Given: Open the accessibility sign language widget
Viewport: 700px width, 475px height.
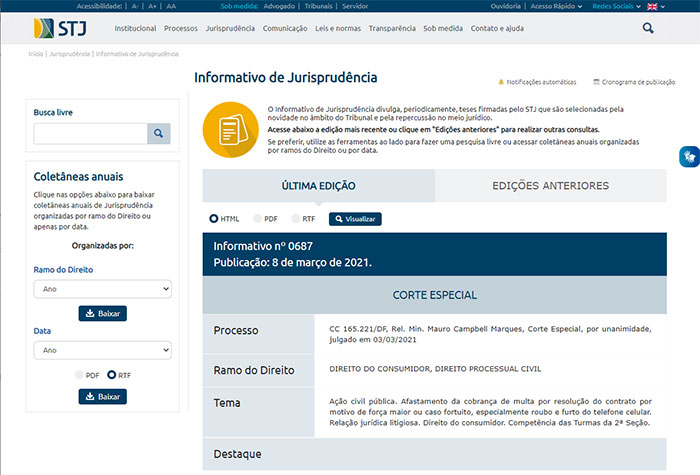Looking at the screenshot, I should click(688, 157).
